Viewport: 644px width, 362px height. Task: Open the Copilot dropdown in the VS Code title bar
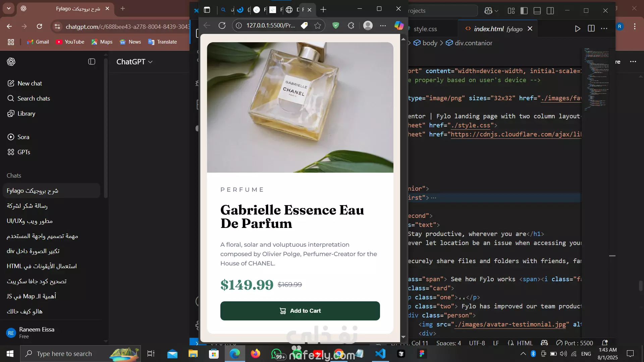(x=491, y=11)
